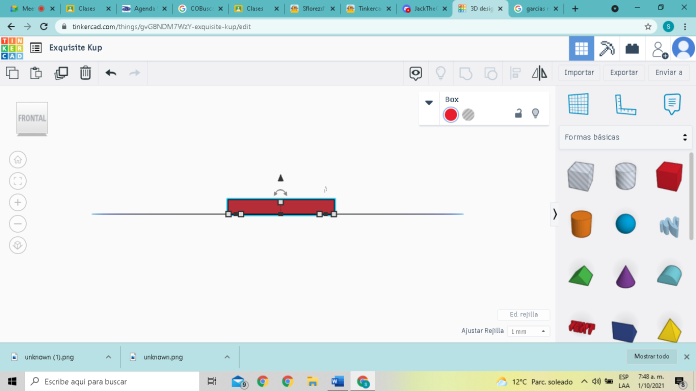Click the Copy icon in toolbar
The width and height of the screenshot is (696, 391).
pyautogui.click(x=12, y=73)
